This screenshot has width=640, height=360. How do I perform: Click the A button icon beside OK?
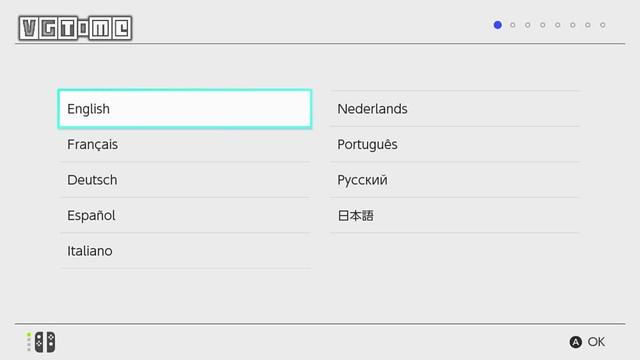(576, 342)
